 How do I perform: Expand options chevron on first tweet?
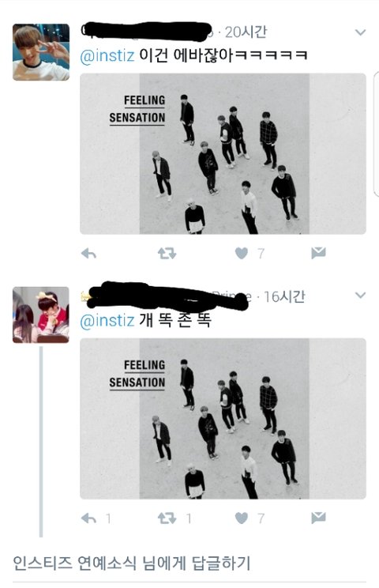pos(360,32)
